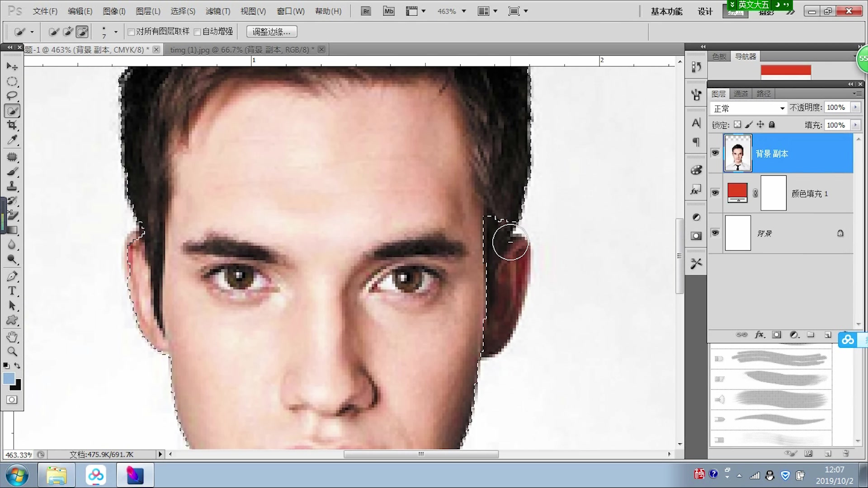868x488 pixels.
Task: Select the Zoom tool in toolbar
Action: (x=12, y=352)
